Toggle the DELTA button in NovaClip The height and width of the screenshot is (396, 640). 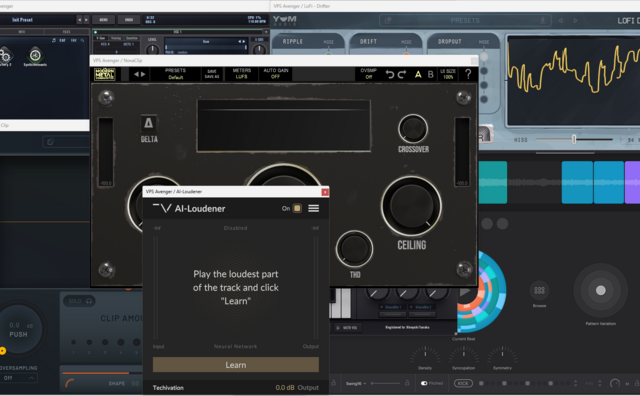point(149,123)
